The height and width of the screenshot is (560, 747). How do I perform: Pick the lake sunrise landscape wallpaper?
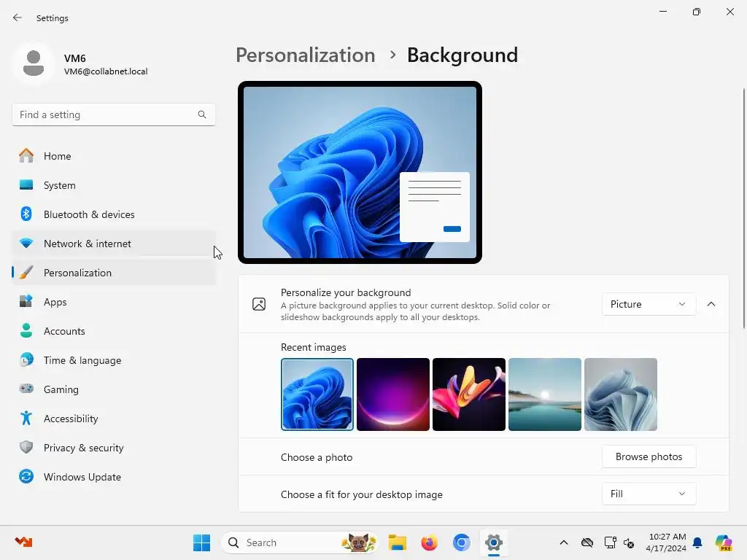point(544,394)
